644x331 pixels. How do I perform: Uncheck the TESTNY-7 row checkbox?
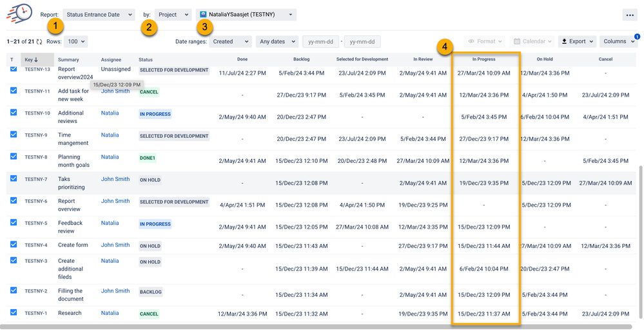tap(14, 178)
